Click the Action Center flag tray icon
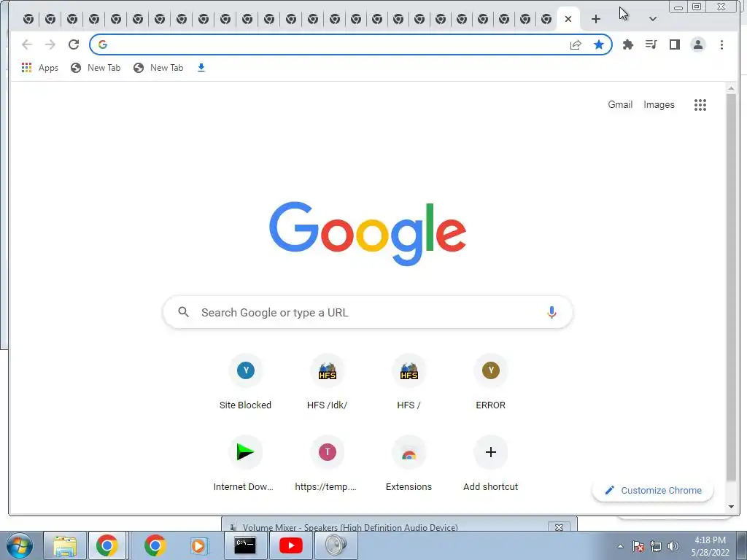Screen dimensions: 747x560 pos(638,546)
